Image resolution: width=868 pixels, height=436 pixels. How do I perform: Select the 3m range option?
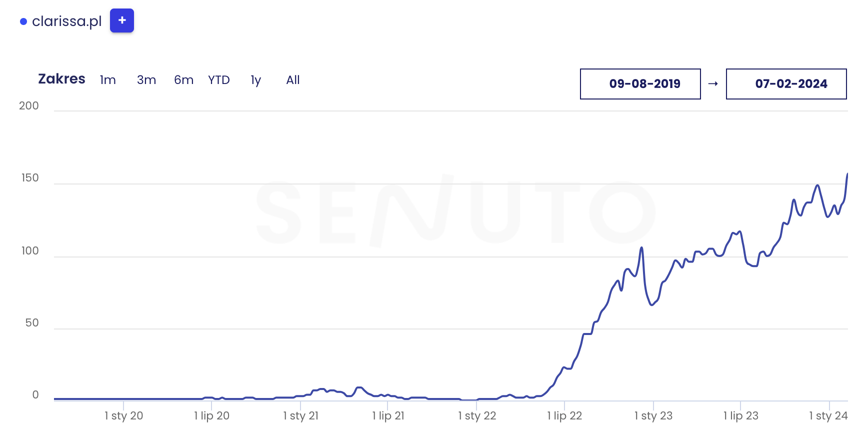pos(146,80)
